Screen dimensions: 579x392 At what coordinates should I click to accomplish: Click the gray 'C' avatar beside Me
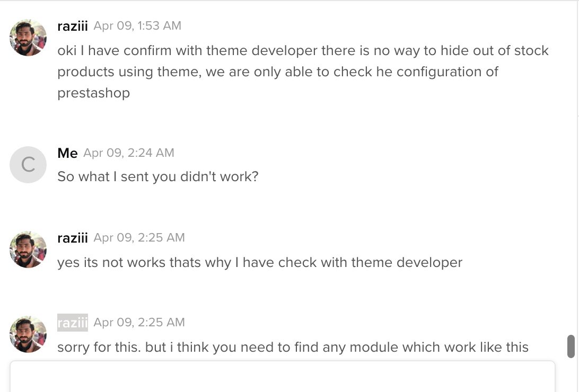click(x=28, y=165)
